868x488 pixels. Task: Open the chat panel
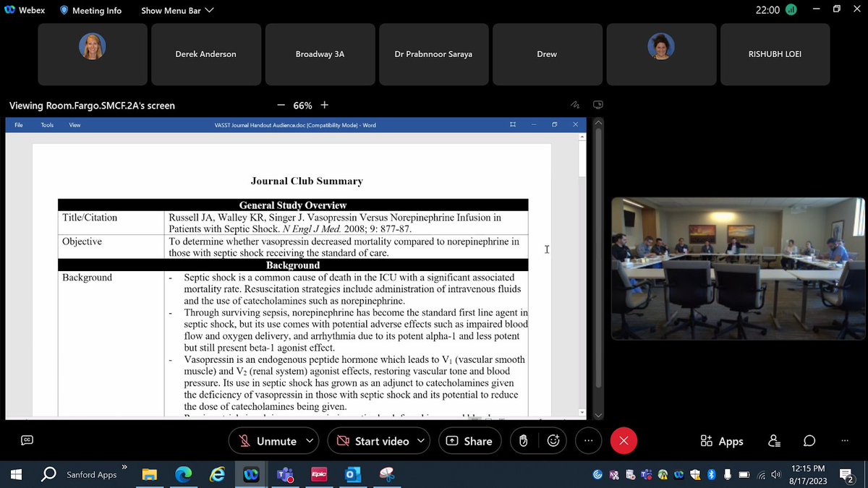[809, 440]
